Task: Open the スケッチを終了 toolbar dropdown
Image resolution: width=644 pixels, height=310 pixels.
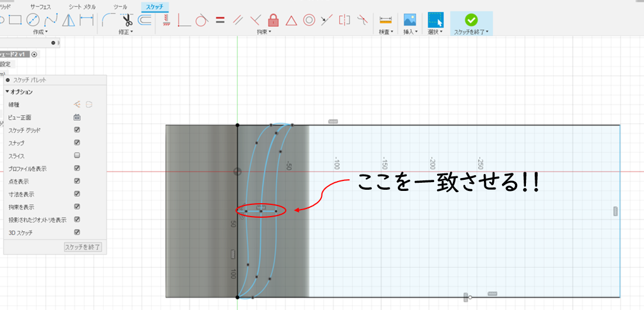Action: pyautogui.click(x=471, y=32)
